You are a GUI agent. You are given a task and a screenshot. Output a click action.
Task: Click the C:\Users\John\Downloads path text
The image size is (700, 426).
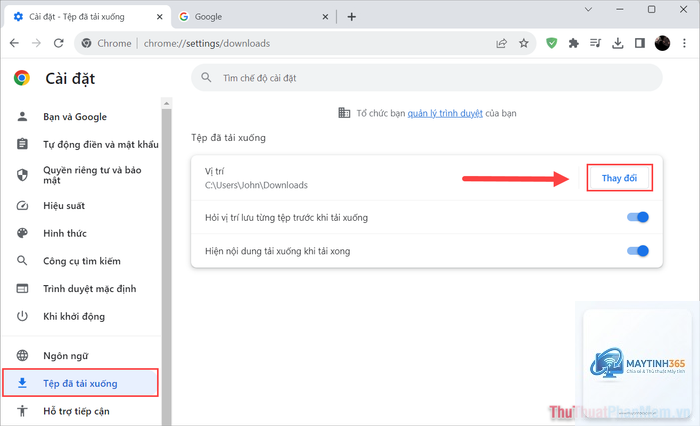pyautogui.click(x=256, y=185)
